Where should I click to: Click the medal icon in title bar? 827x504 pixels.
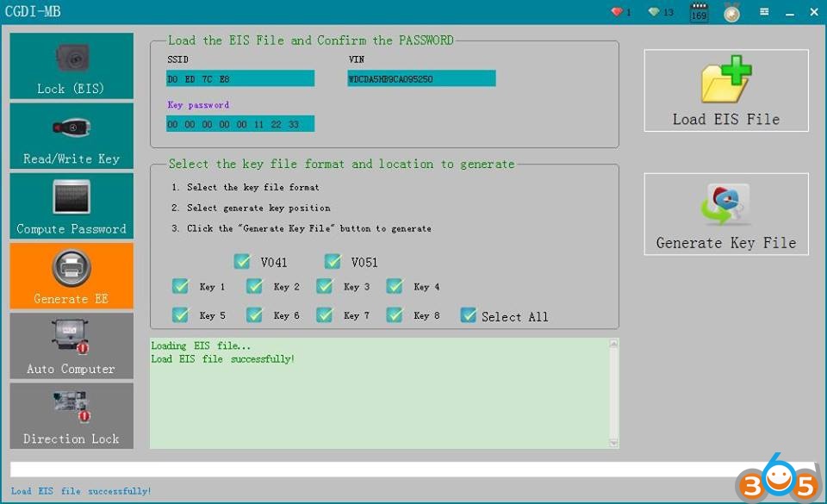click(x=731, y=13)
